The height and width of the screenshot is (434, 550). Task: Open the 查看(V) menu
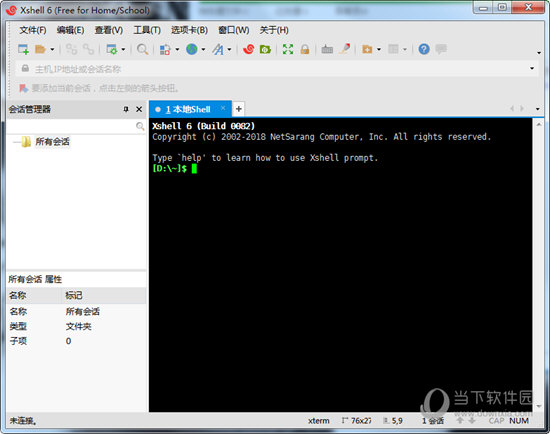108,30
